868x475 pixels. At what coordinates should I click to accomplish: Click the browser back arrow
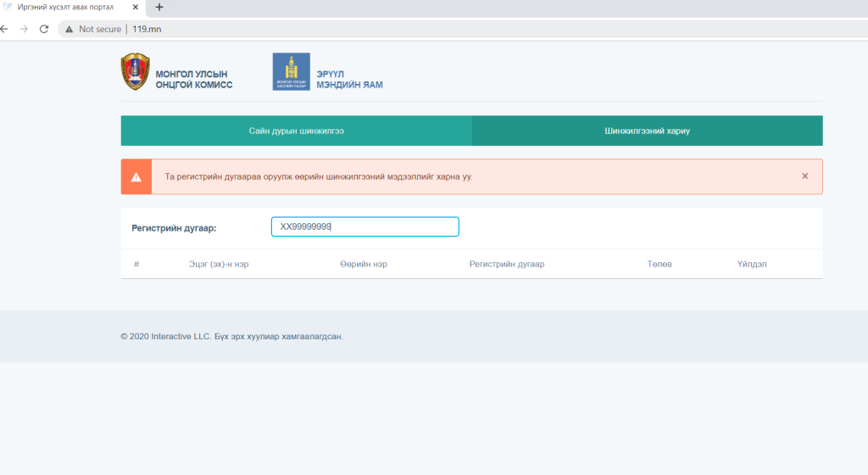pyautogui.click(x=4, y=29)
